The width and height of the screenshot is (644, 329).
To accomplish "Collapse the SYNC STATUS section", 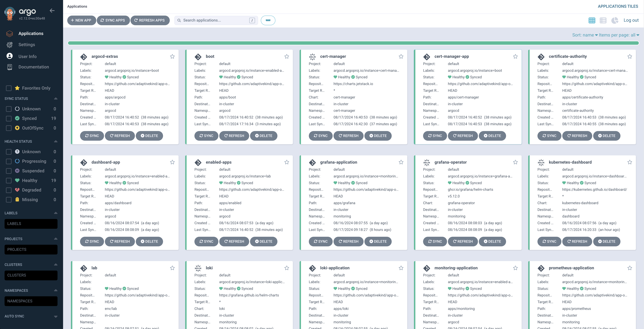I will (55, 99).
